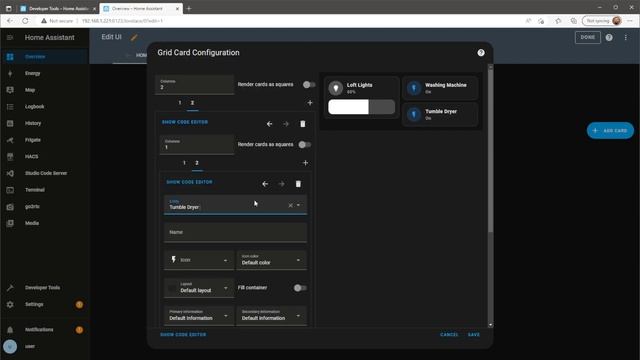Open the Secondary information dropdown

[271, 316]
